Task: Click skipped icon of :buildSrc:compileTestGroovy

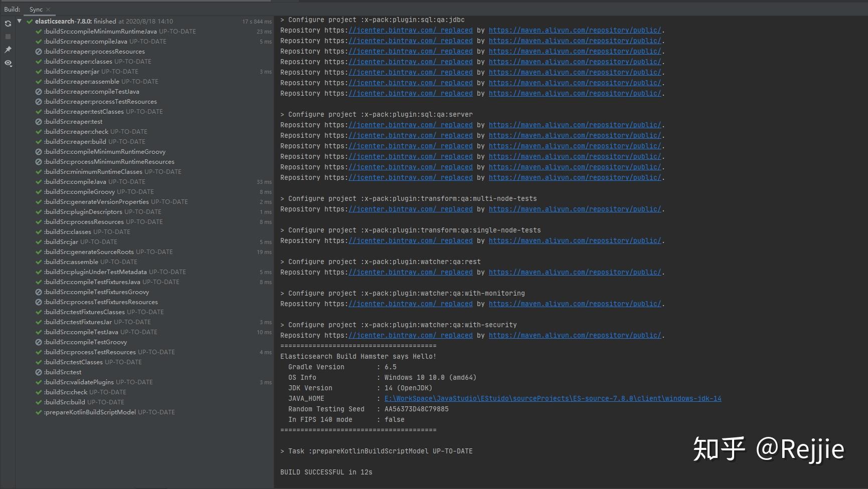Action: 39,342
